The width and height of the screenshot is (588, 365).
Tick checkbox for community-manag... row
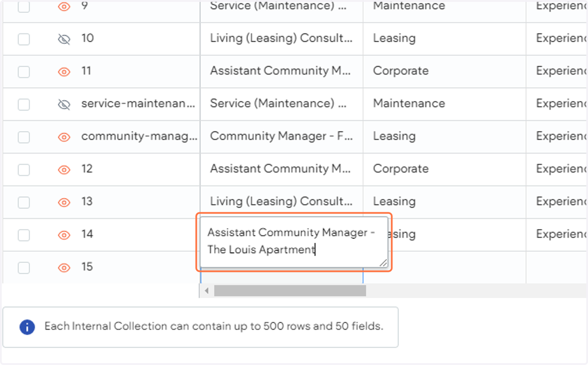tap(24, 137)
